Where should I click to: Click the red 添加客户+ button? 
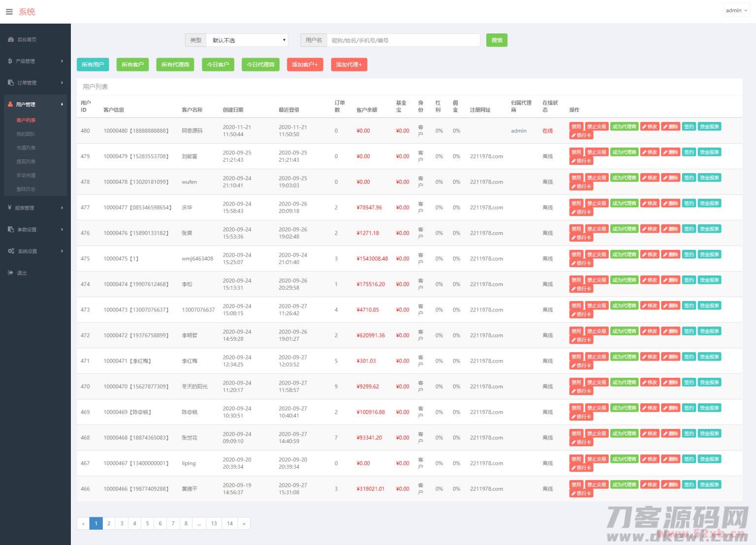pos(305,64)
